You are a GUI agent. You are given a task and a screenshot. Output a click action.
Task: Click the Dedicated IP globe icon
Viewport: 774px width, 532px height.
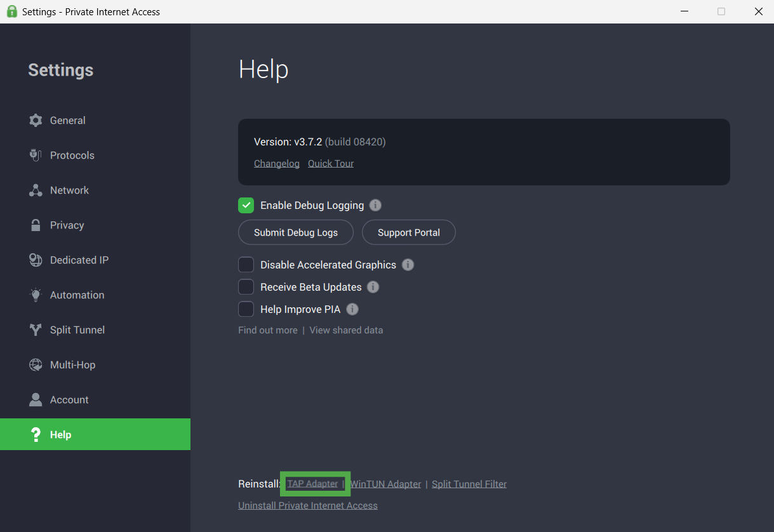tap(36, 260)
